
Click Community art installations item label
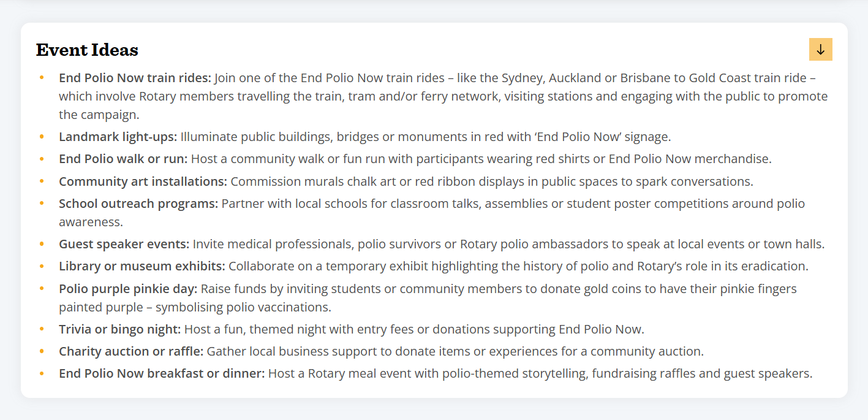click(x=143, y=181)
